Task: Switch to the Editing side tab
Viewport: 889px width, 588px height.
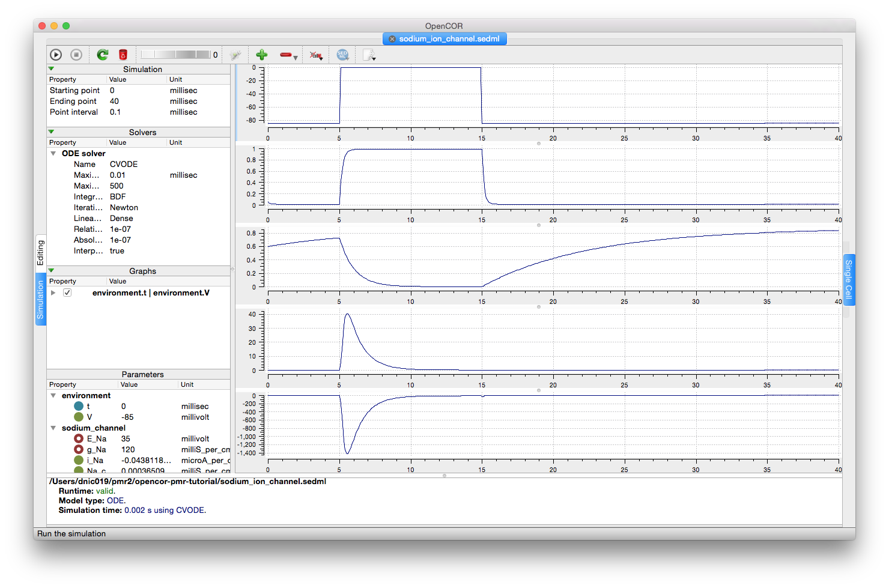Action: pyautogui.click(x=40, y=252)
